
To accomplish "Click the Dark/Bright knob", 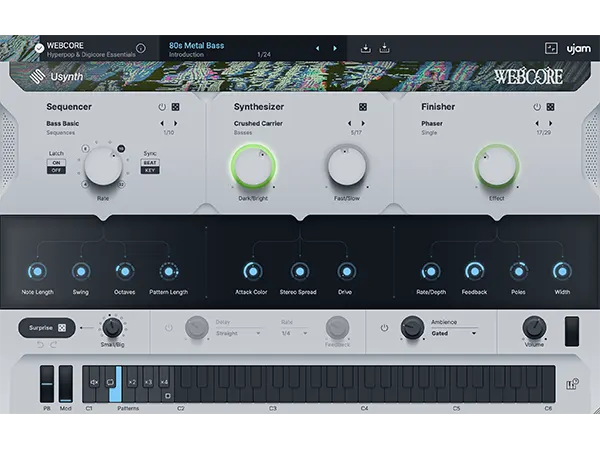I will [253, 166].
